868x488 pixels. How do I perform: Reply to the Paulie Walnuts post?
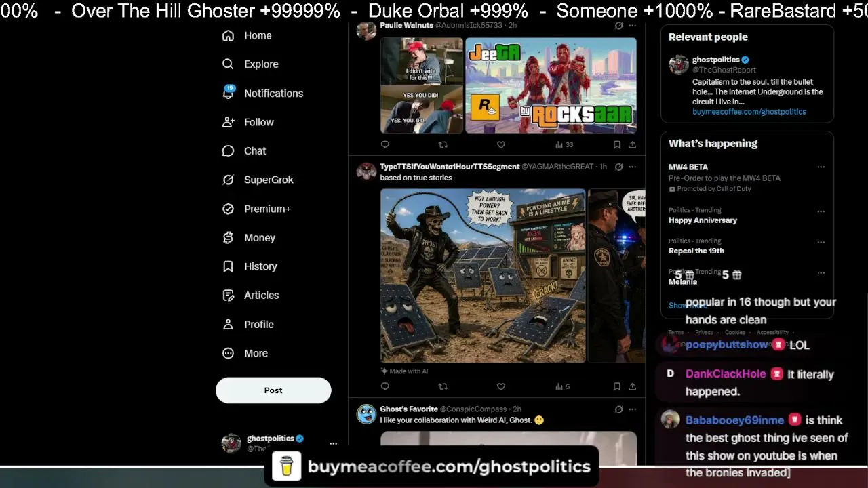click(x=385, y=144)
